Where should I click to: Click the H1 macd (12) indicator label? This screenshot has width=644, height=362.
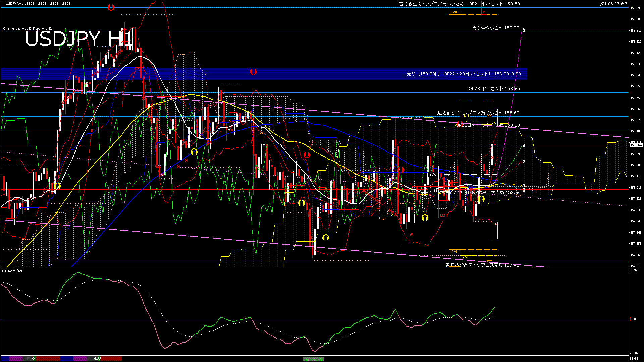(12, 271)
